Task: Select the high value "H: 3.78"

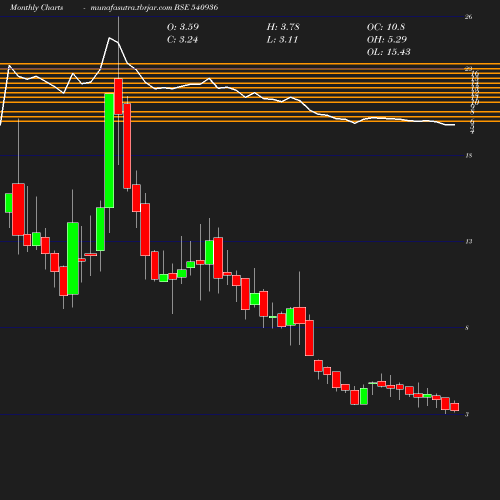Action: tap(283, 27)
